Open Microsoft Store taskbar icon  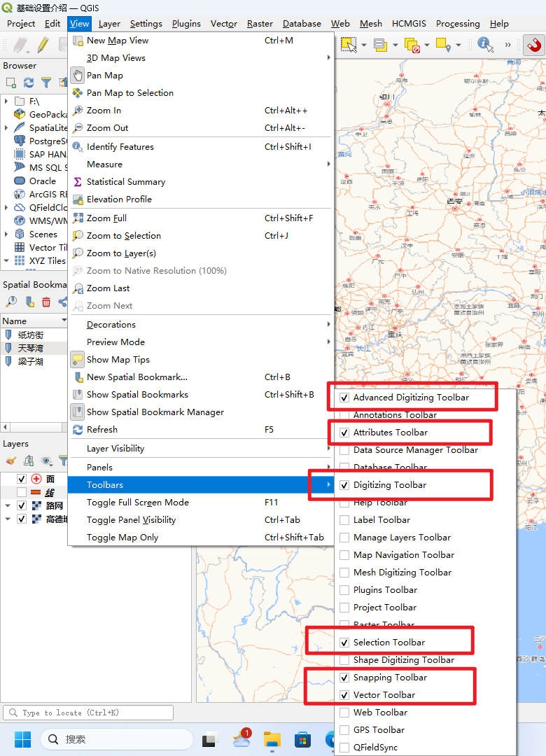302,739
